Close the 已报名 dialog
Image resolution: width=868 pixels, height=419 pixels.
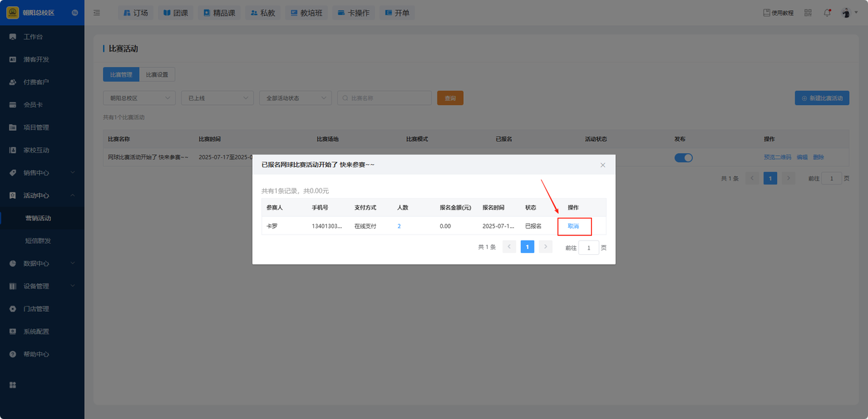(603, 165)
